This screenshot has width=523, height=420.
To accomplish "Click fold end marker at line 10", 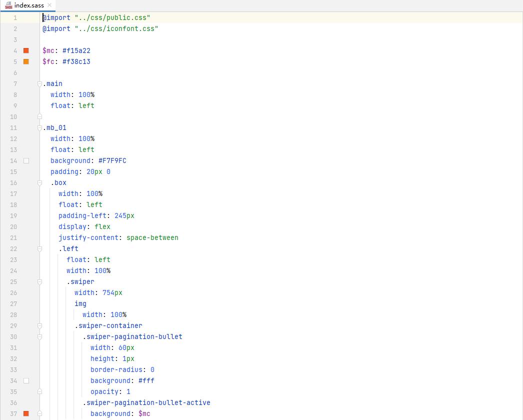I will [x=39, y=117].
